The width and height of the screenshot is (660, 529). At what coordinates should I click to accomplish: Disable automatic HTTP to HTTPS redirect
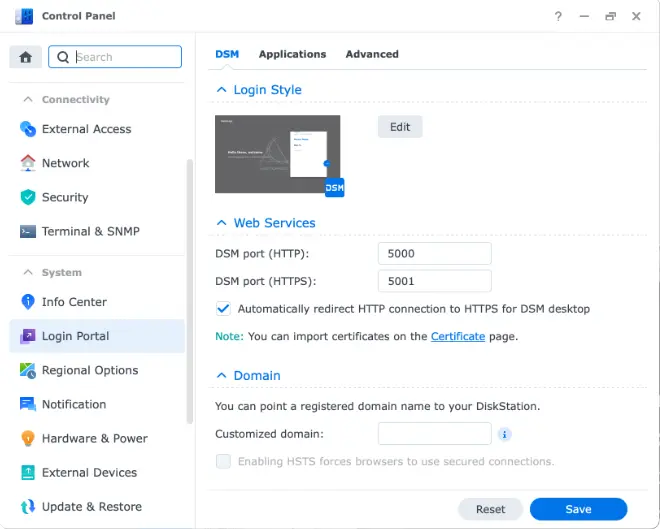coord(223,309)
